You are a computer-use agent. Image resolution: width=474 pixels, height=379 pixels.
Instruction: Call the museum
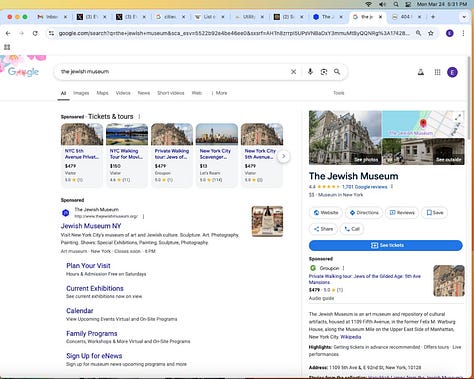coord(352,229)
